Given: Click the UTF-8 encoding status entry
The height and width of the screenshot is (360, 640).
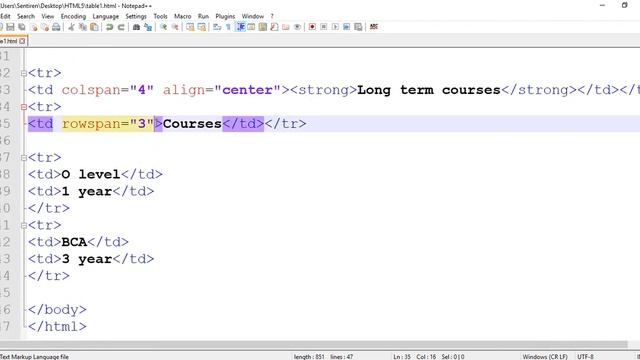Looking at the screenshot, I should coord(585,357).
